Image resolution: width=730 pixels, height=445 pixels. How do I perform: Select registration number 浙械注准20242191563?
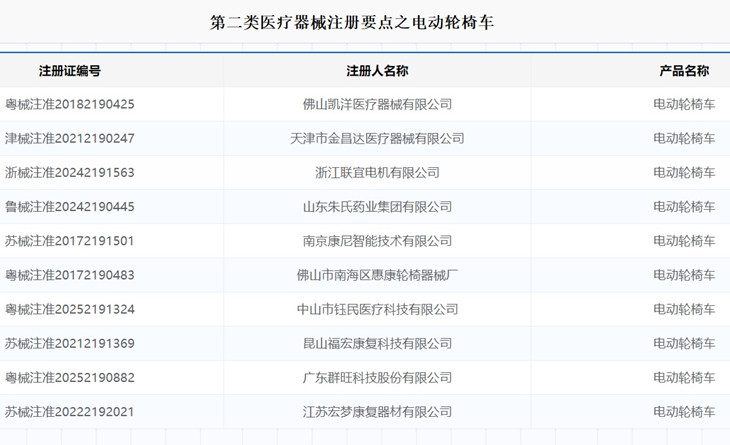70,173
